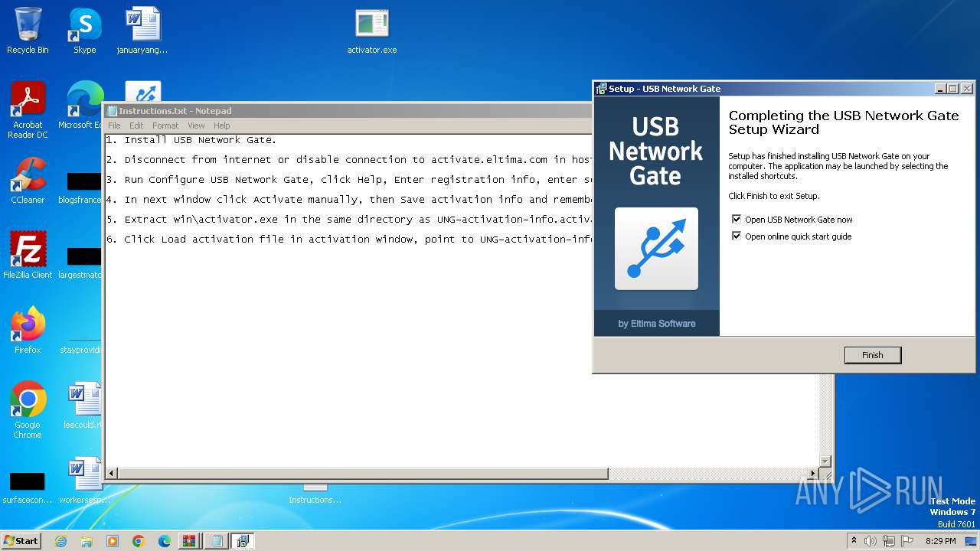Open Notepad Help menu
The width and height of the screenshot is (980, 551).
coord(221,126)
